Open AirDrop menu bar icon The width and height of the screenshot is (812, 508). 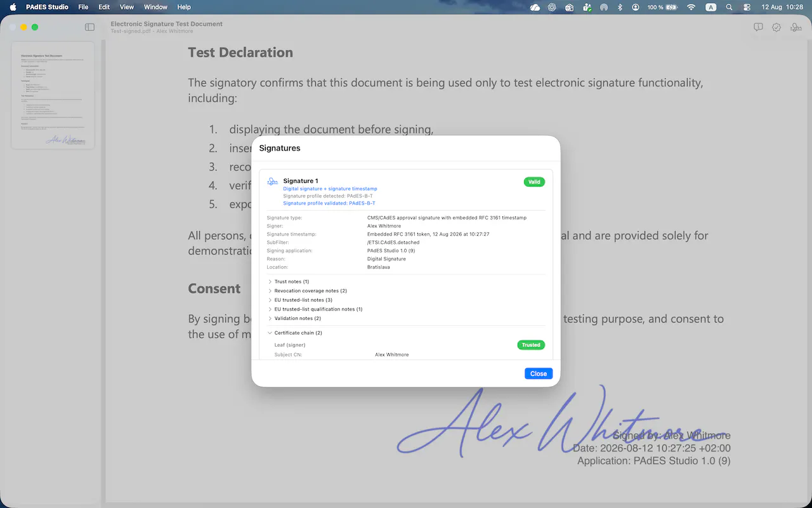click(x=604, y=7)
